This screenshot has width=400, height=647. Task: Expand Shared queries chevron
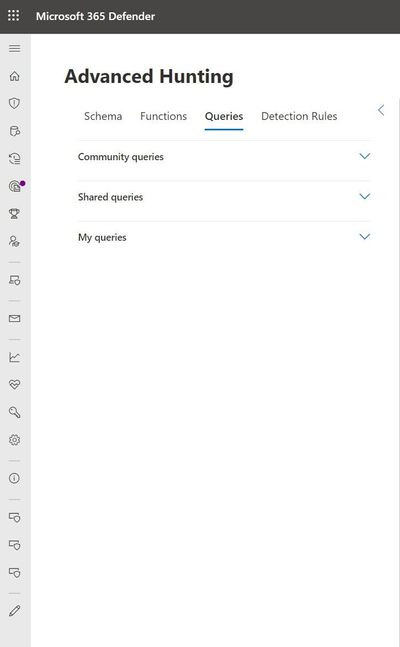[x=364, y=196]
